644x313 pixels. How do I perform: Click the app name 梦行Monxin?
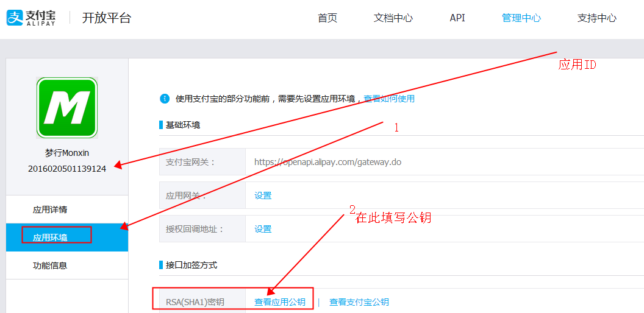[67, 153]
